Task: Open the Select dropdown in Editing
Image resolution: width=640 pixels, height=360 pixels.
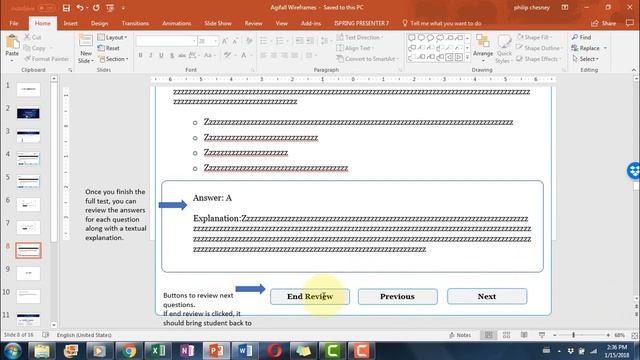Action: (x=585, y=59)
